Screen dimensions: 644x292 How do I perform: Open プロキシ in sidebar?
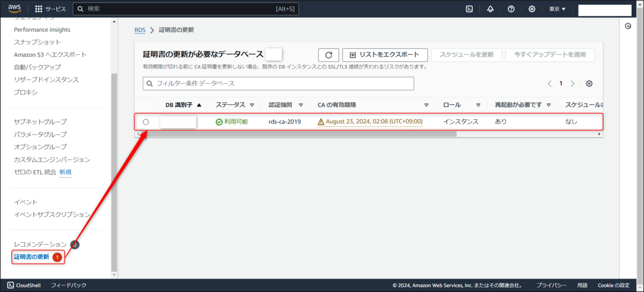point(26,92)
